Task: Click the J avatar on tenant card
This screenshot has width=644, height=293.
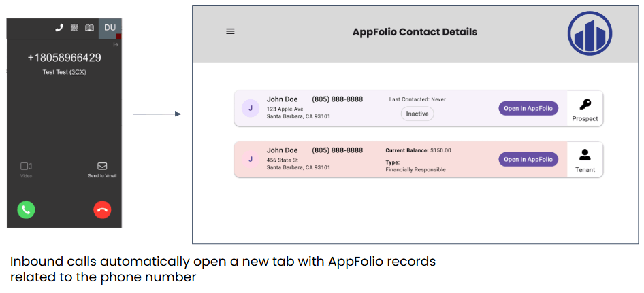Action: coord(250,159)
